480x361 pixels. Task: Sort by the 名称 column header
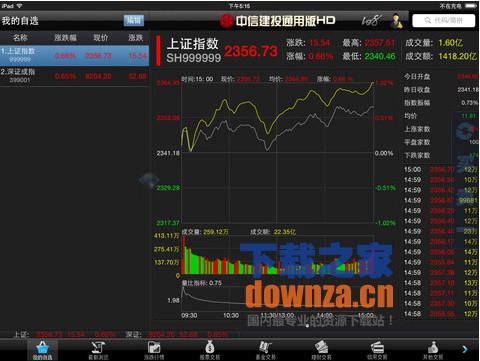[x=20, y=38]
